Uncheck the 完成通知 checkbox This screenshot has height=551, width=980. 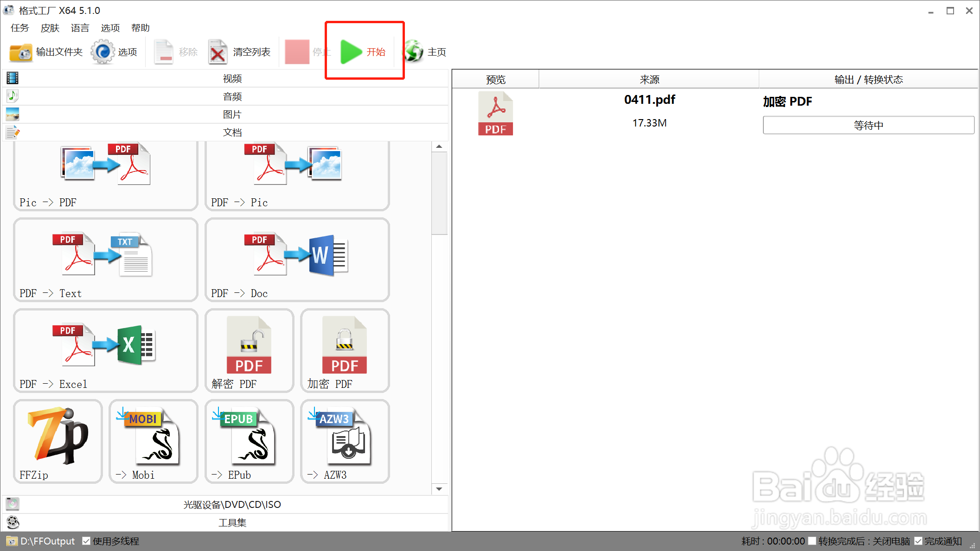tap(918, 541)
